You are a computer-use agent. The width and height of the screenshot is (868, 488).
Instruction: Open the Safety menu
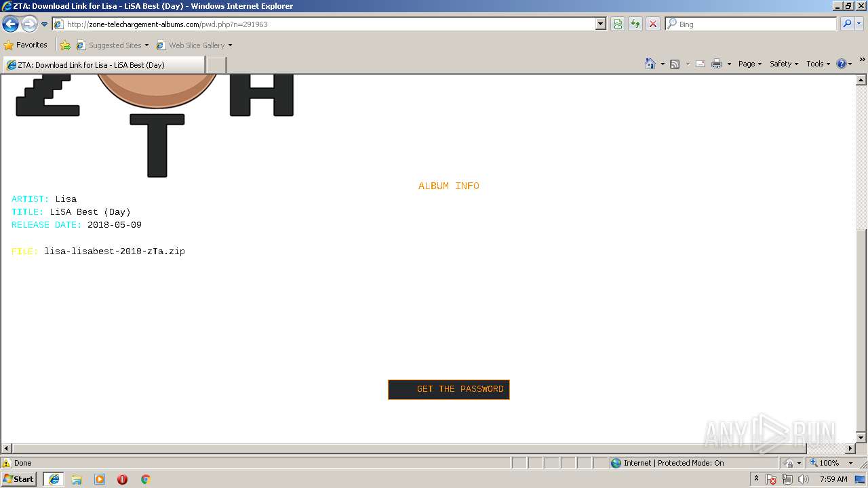[x=784, y=64]
